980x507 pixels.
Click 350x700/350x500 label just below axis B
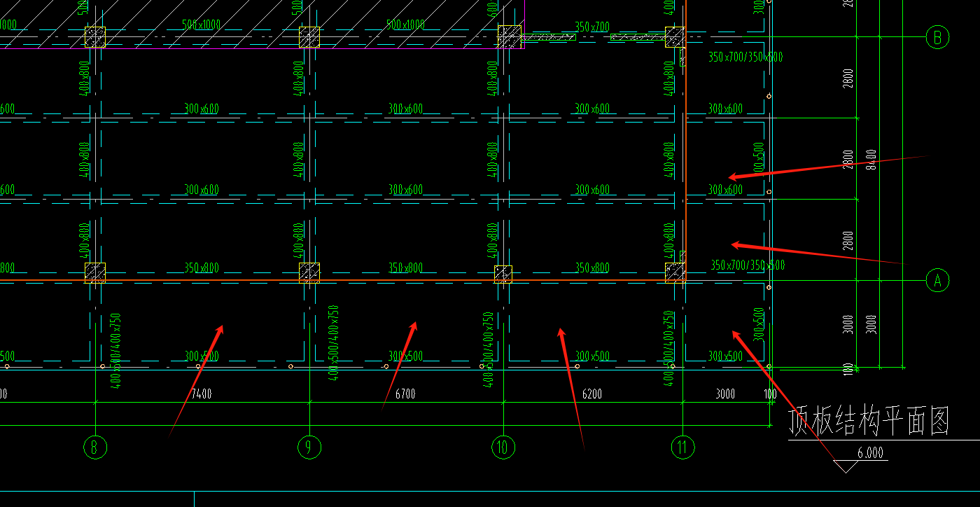coord(745,57)
